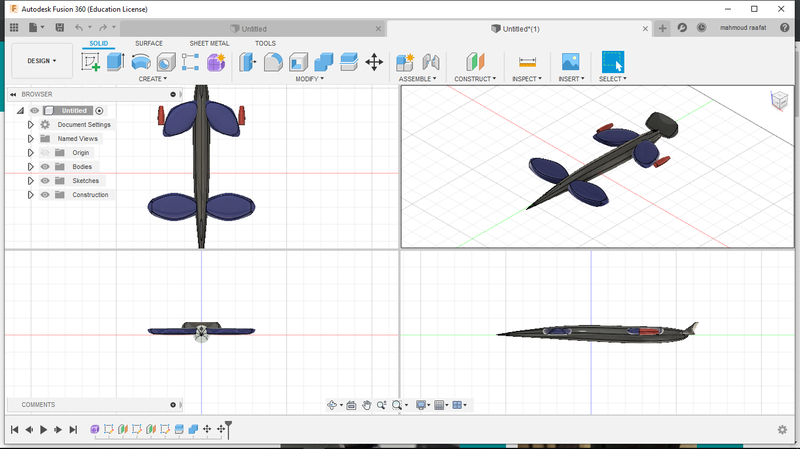
Task: Open the SHEET METAL tab
Action: (209, 44)
